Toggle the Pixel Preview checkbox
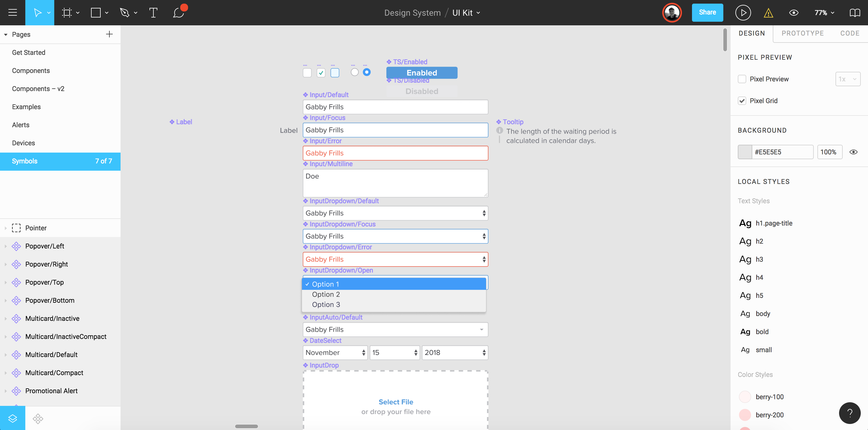Screen dimensions: 868x430 tap(742, 79)
